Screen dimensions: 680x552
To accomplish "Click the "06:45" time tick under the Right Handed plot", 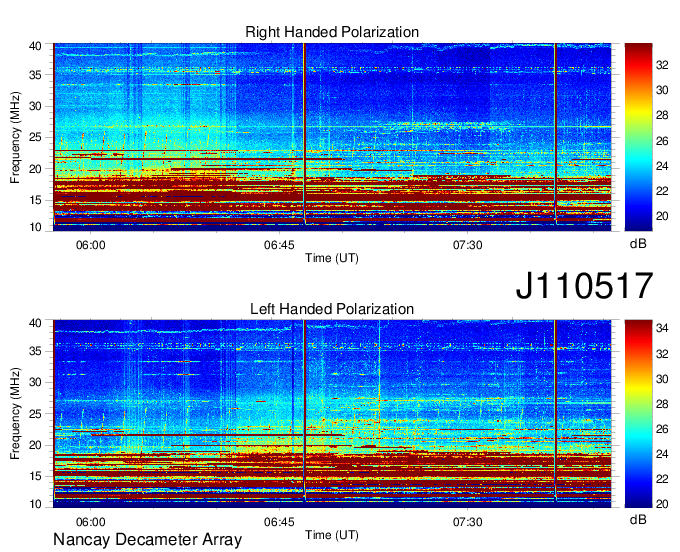I will pyautogui.click(x=279, y=245).
